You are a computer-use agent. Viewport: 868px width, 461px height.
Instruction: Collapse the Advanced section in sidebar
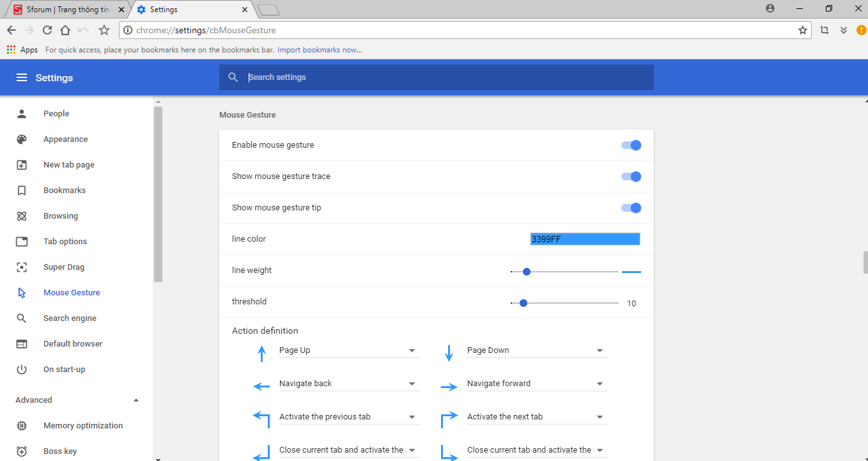(136, 400)
